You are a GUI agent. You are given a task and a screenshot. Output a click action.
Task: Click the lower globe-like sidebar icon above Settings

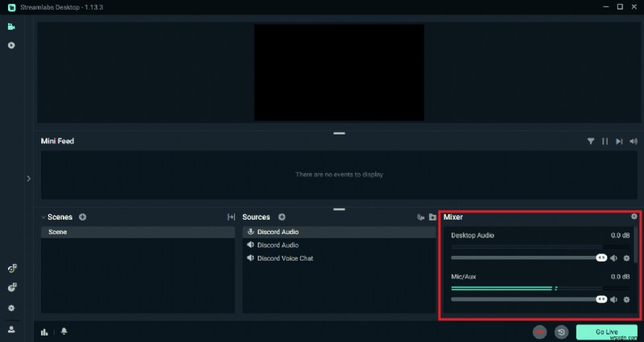click(x=12, y=287)
